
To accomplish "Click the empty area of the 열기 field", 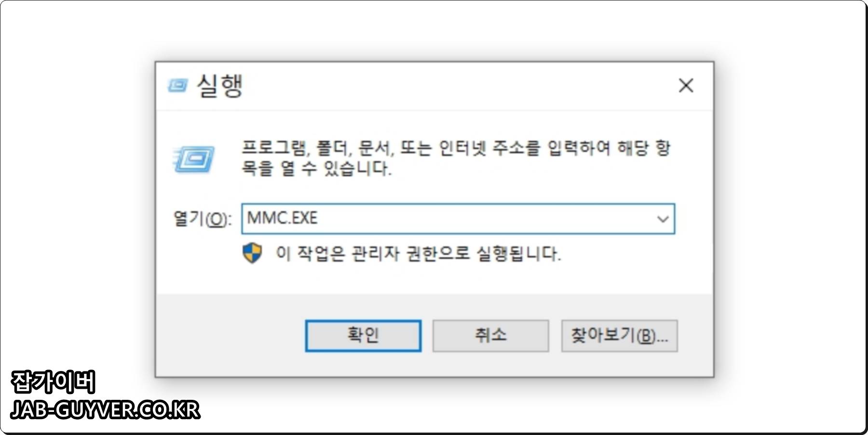I will click(482, 219).
